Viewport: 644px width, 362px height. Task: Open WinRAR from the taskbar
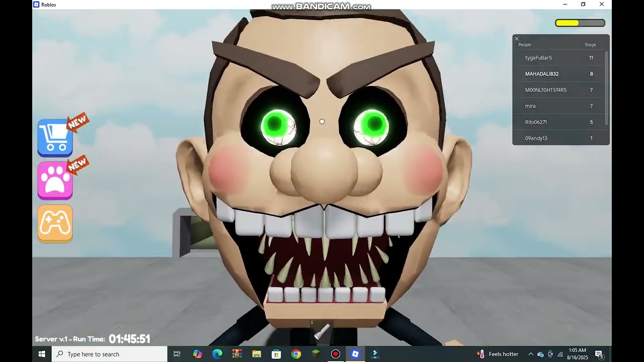[237, 354]
